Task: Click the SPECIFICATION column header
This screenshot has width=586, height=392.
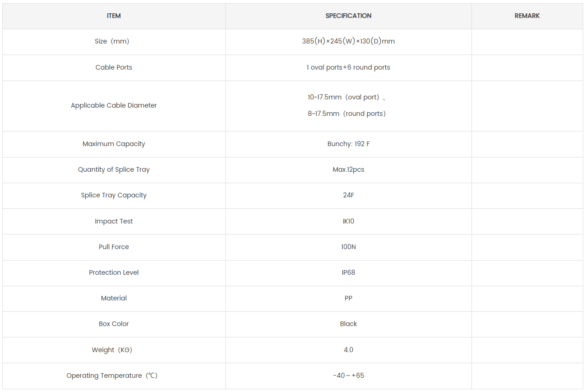Action: click(x=348, y=16)
